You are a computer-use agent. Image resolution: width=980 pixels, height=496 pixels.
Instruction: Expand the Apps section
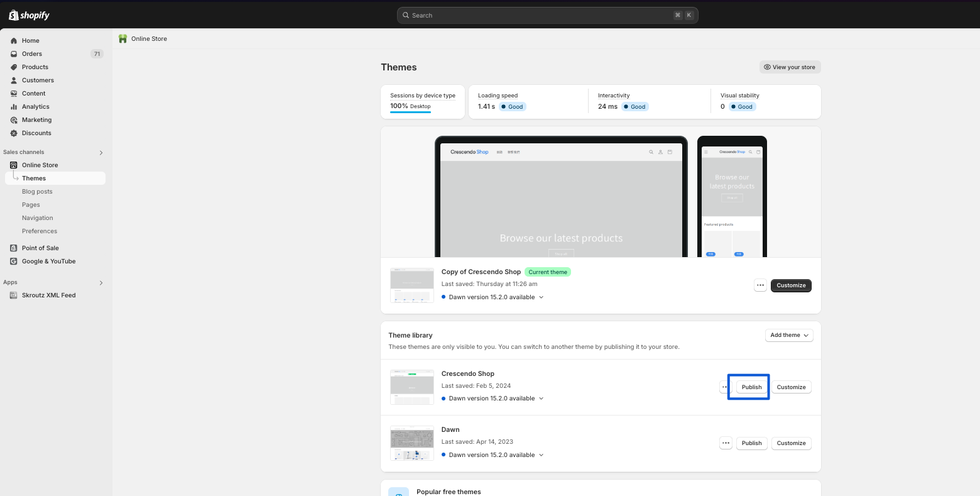[101, 283]
